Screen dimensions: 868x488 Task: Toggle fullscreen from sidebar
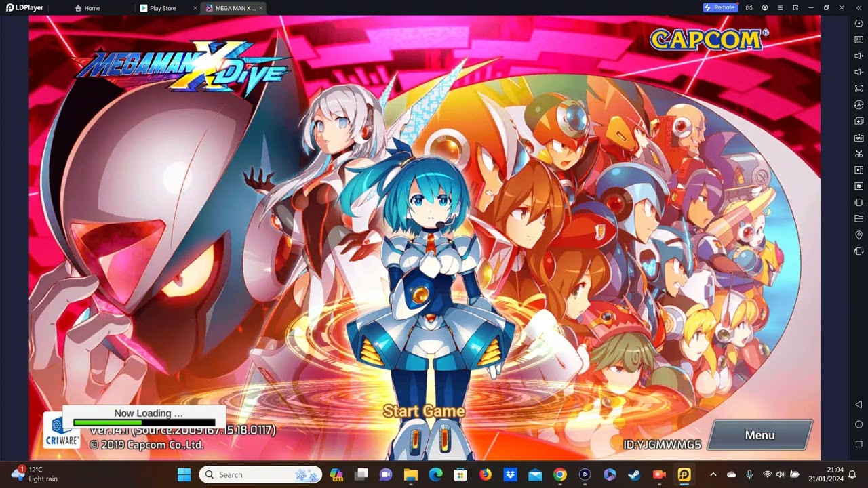pyautogui.click(x=859, y=89)
